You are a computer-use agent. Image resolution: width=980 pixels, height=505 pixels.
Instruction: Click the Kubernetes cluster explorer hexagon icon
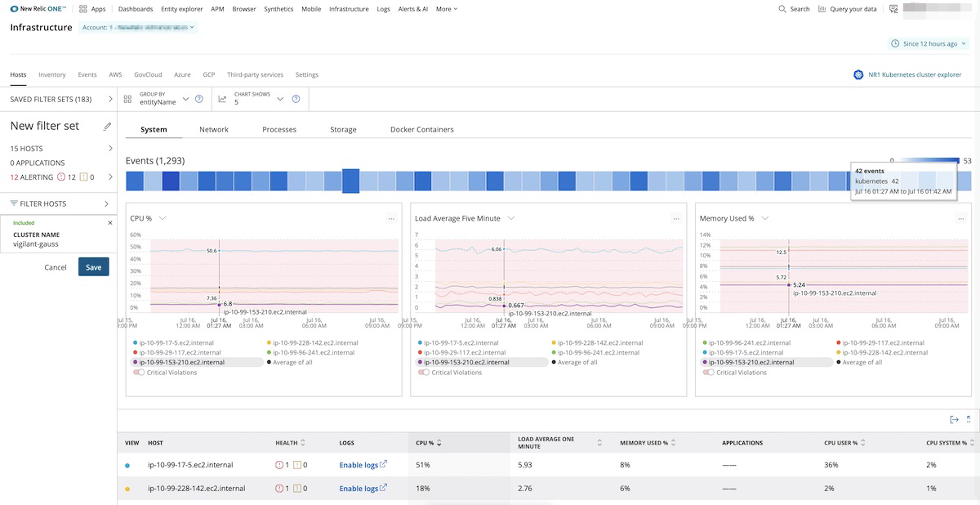click(x=858, y=74)
